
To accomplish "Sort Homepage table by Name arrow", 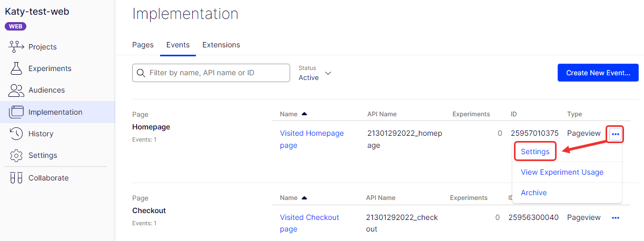I will click(304, 114).
